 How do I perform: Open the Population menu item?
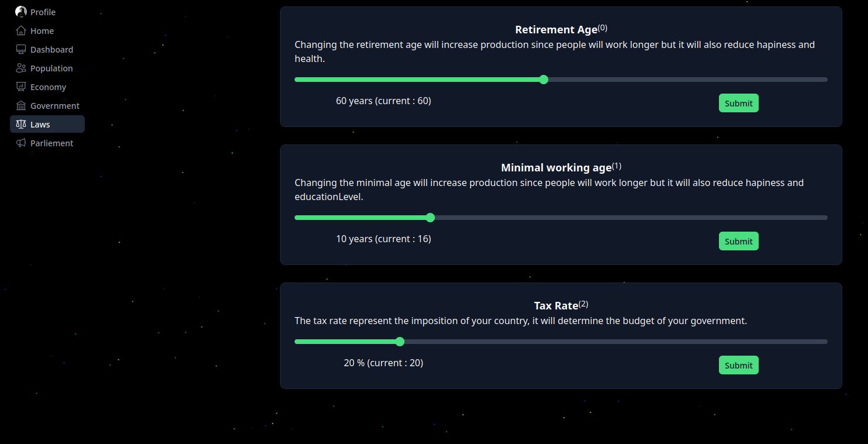click(x=47, y=68)
